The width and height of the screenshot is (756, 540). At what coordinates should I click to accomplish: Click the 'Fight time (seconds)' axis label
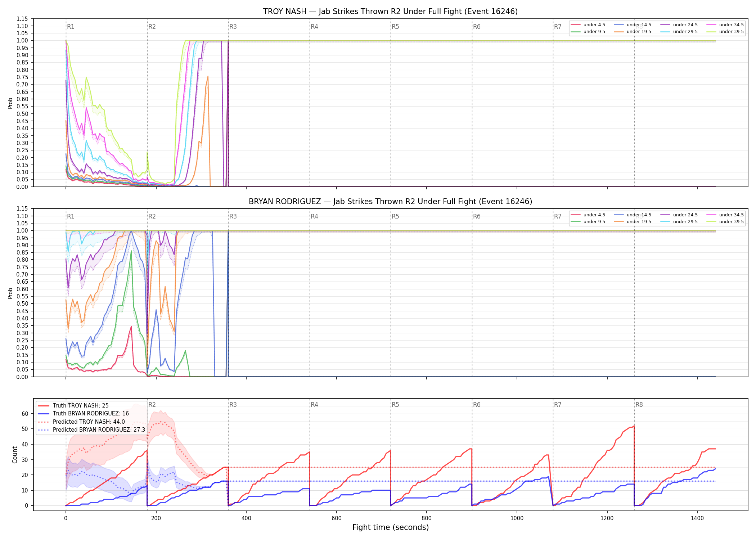pos(391,527)
